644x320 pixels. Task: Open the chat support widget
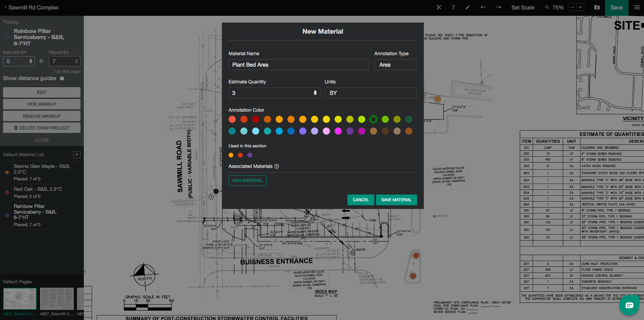coord(629,305)
